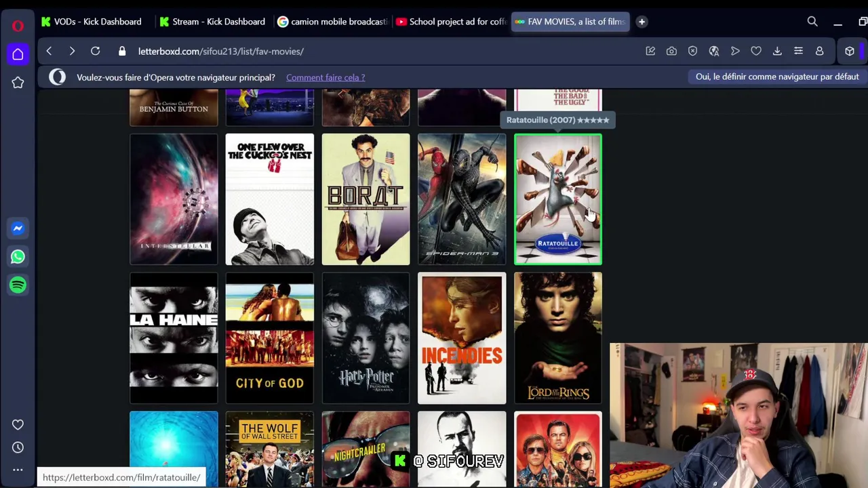Go forward to the next page
This screenshot has height=488, width=868.
(x=72, y=52)
